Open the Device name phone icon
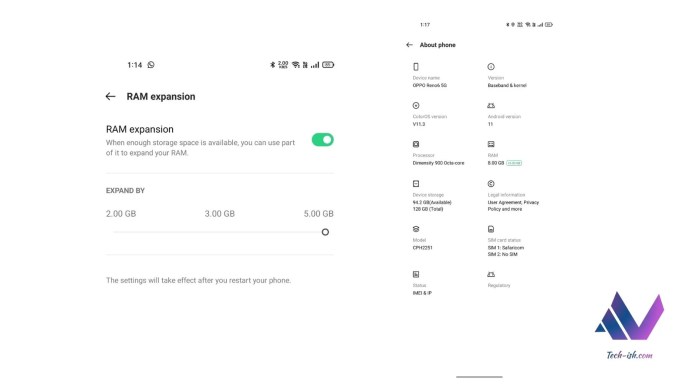This screenshot has width=696, height=392. coord(416,67)
